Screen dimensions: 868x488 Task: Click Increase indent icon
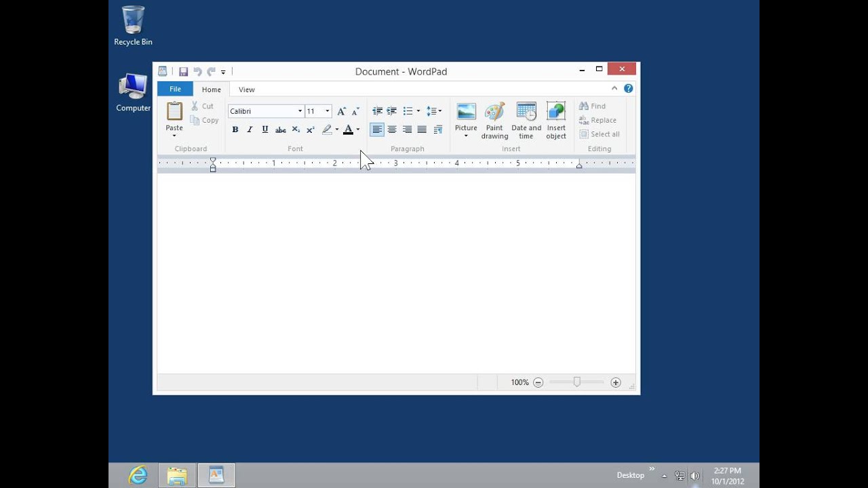pyautogui.click(x=391, y=111)
